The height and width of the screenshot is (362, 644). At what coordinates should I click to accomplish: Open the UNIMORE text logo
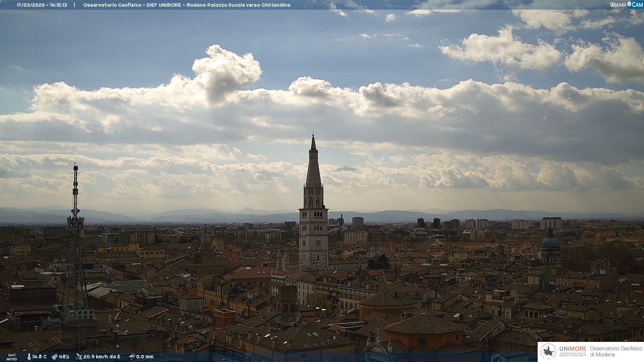573,349
